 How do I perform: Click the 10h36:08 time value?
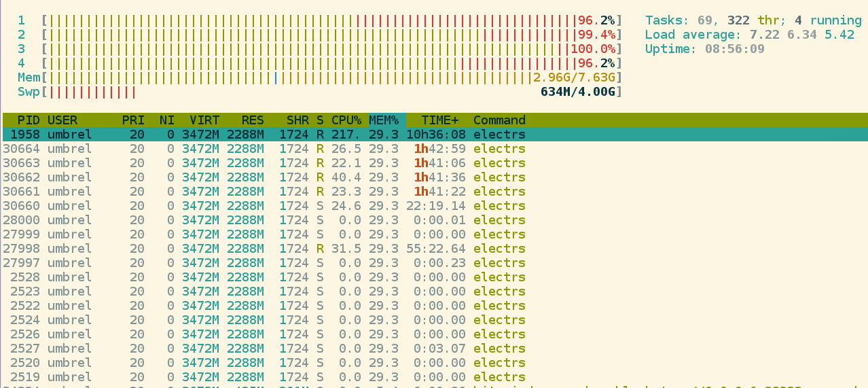point(436,135)
